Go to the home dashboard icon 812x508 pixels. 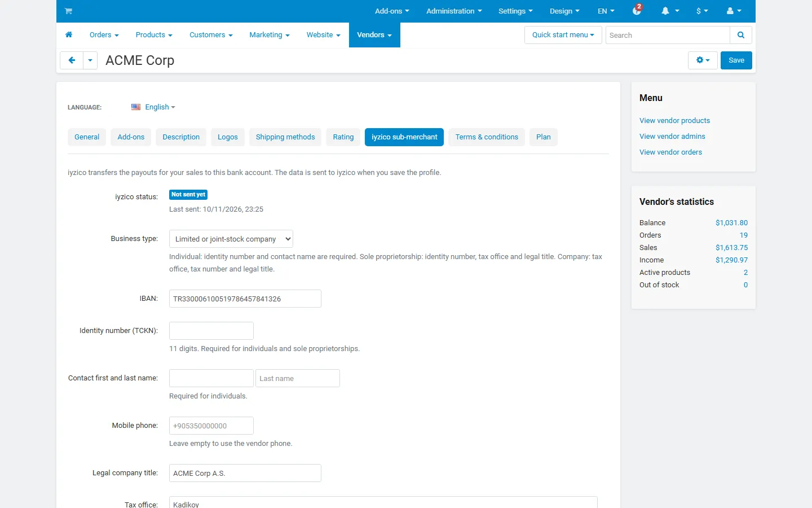pos(69,35)
